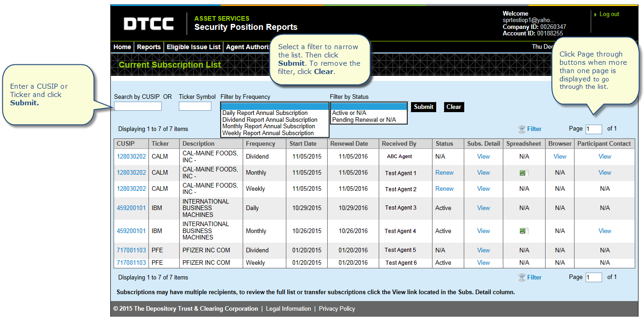The width and height of the screenshot is (644, 319).
Task: Click Renew link for Test Agent 1
Action: [x=444, y=173]
